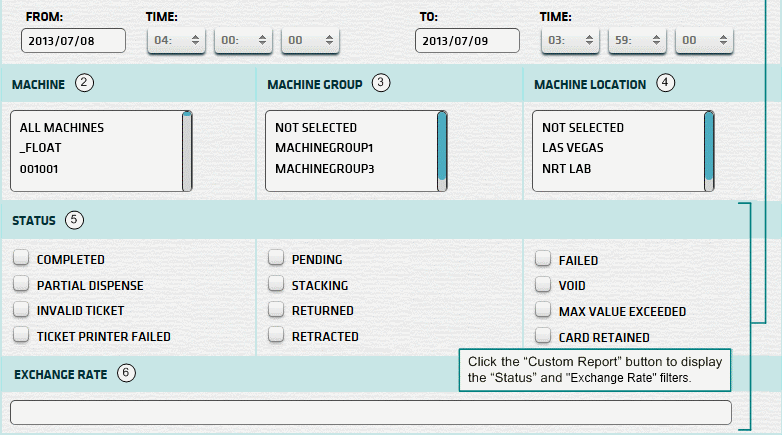The width and height of the screenshot is (782, 435).
Task: Choose NRT LAB machine location
Action: (566, 169)
